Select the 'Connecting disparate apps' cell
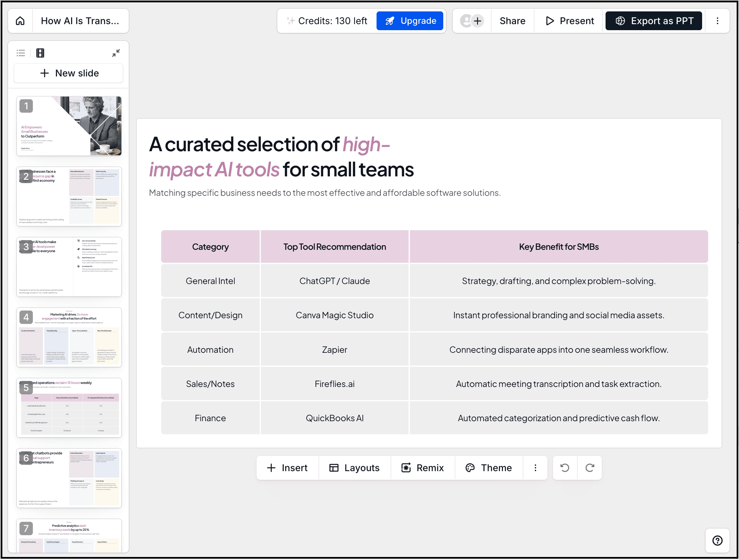The width and height of the screenshot is (739, 560). (x=559, y=350)
